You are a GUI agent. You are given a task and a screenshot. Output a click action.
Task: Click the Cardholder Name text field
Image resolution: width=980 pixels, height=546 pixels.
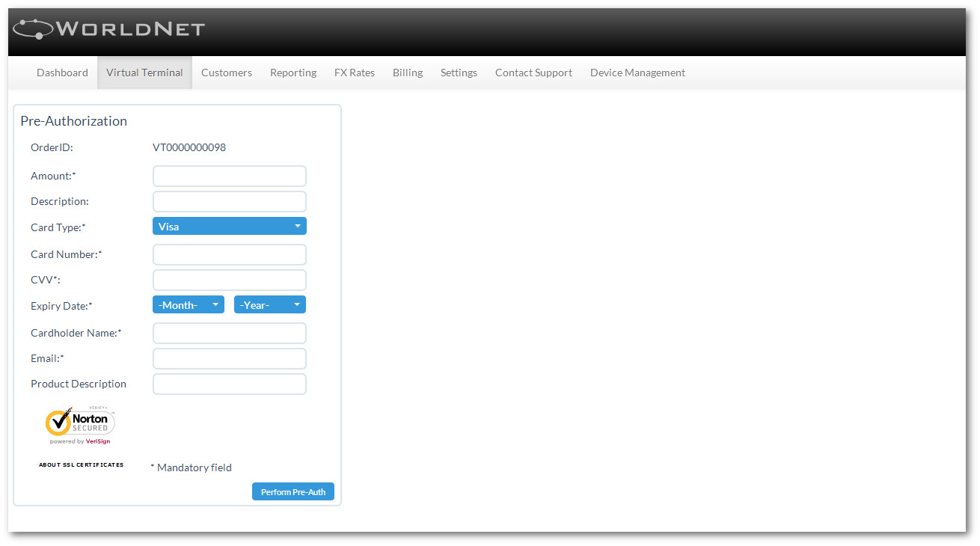(x=230, y=333)
